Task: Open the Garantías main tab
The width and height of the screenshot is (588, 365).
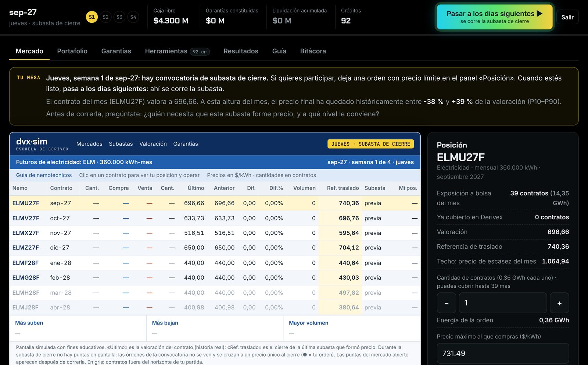Action: tap(116, 51)
